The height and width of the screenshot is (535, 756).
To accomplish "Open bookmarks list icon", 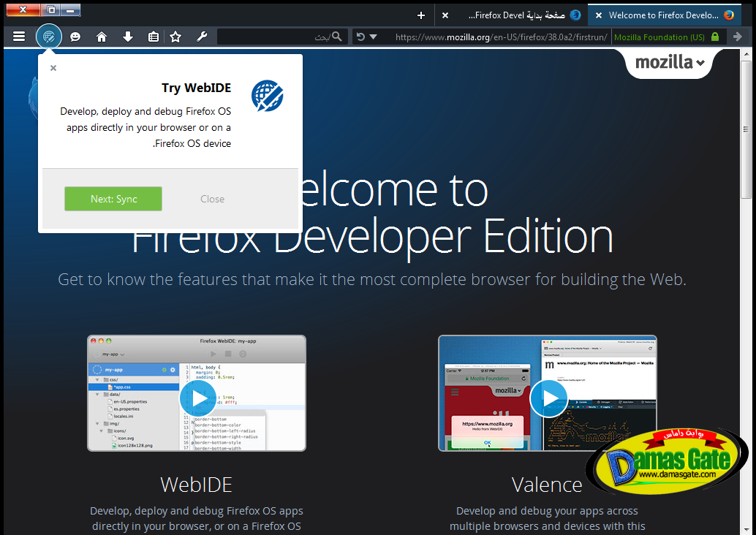I will [154, 37].
